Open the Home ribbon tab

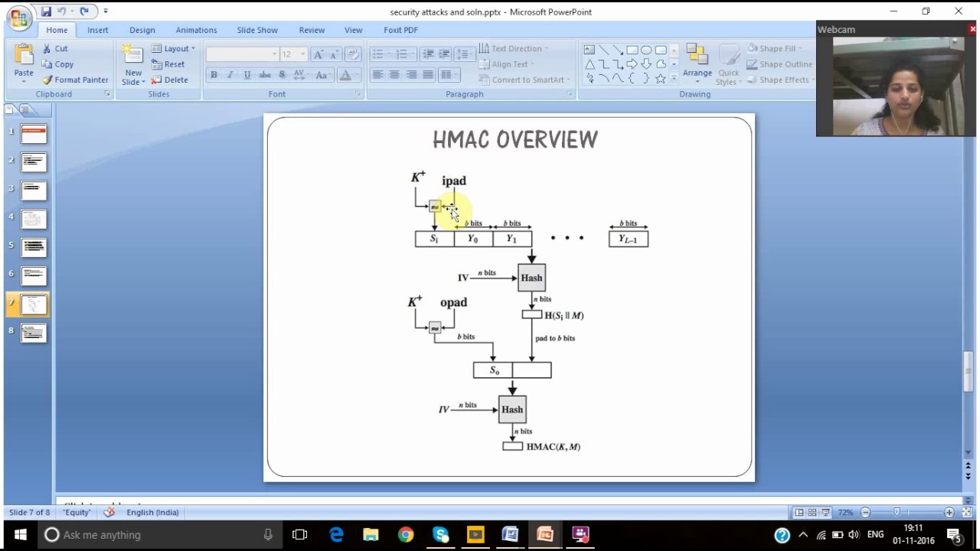57,30
